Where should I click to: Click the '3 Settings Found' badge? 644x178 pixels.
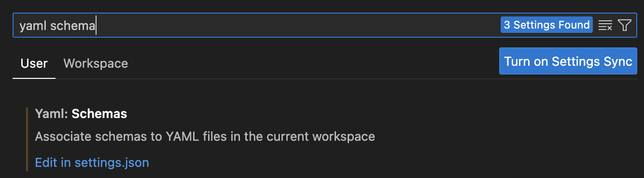tap(546, 25)
